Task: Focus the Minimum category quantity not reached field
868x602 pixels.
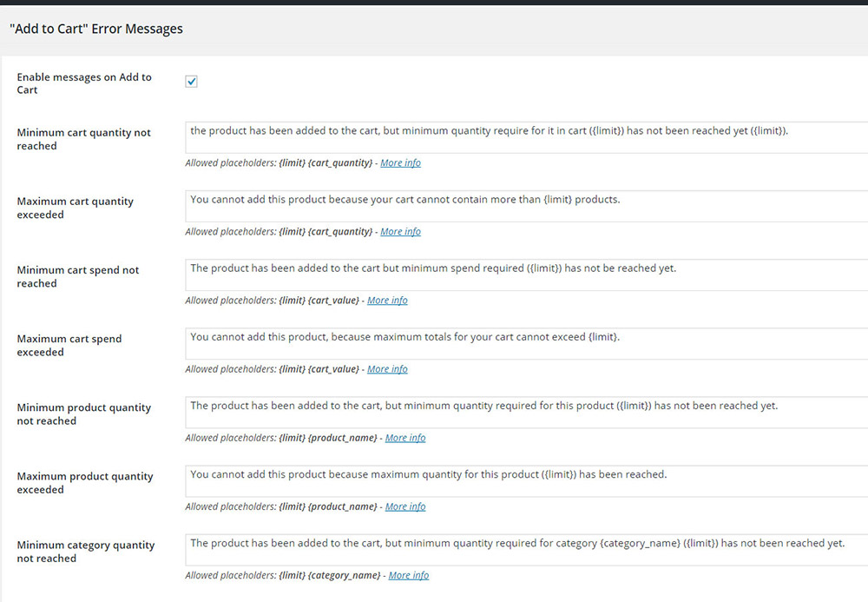Action: [x=526, y=549]
